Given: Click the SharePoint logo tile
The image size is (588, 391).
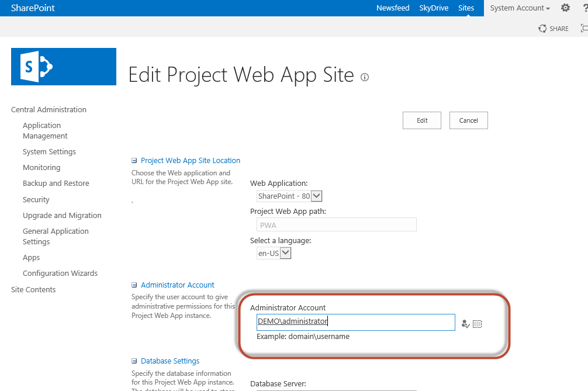Looking at the screenshot, I should 63,67.
